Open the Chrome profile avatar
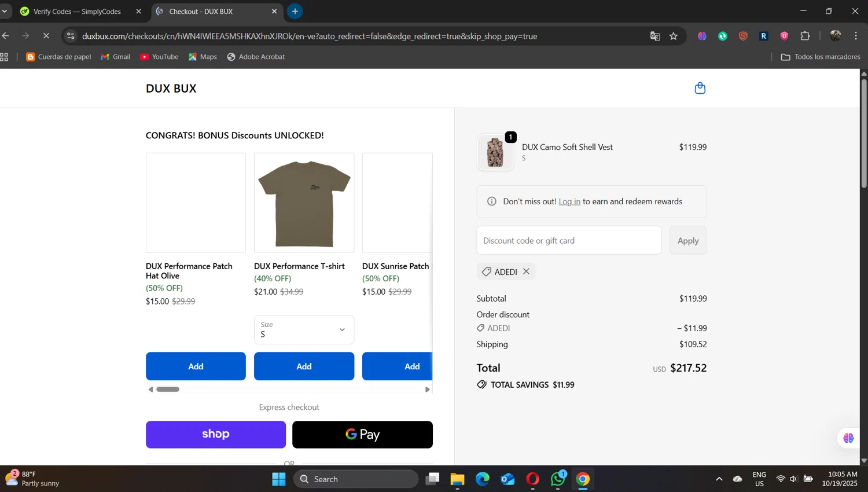Image resolution: width=868 pixels, height=492 pixels. (835, 36)
